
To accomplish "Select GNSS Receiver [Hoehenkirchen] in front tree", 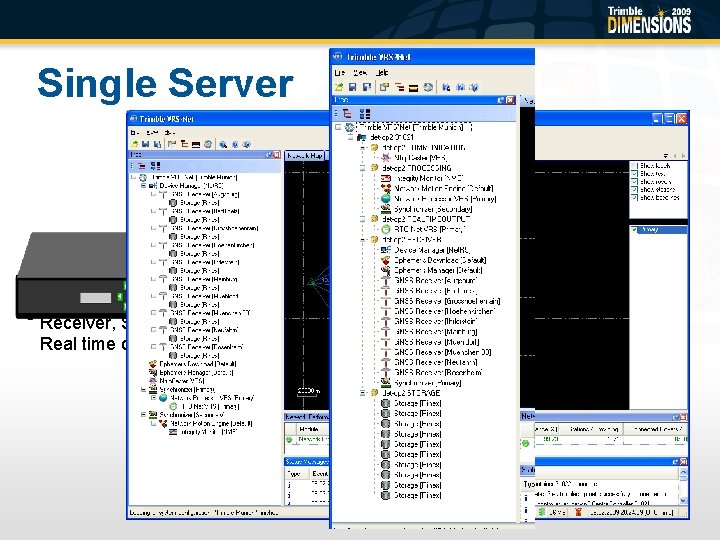I will click(444, 311).
